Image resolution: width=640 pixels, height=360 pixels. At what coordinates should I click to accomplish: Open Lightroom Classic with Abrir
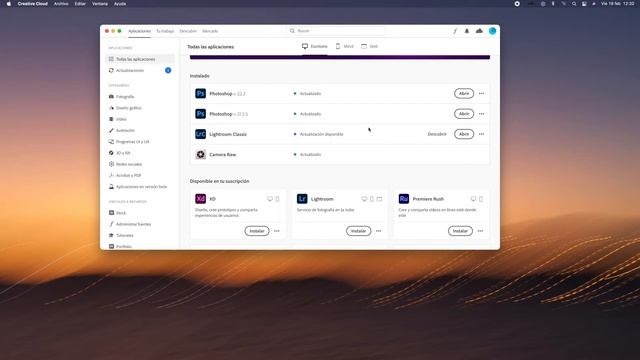point(464,134)
